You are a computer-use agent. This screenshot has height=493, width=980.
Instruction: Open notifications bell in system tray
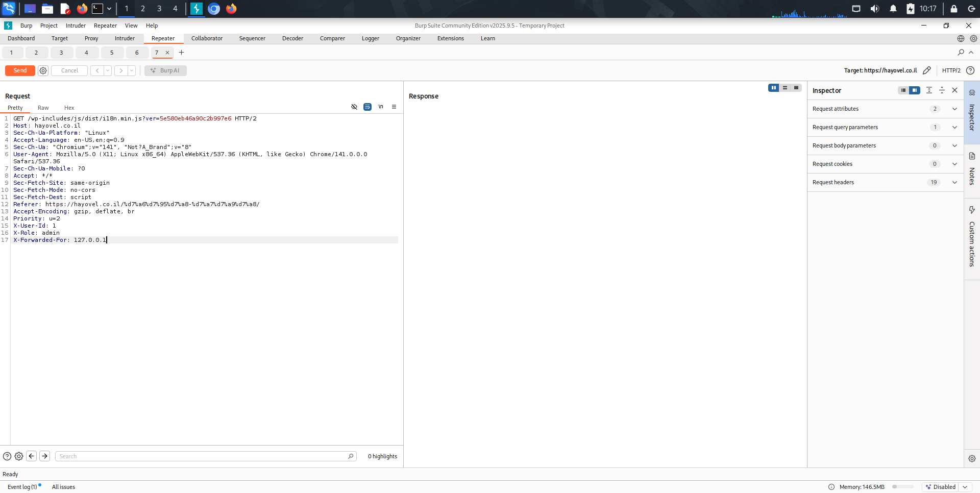tap(893, 9)
